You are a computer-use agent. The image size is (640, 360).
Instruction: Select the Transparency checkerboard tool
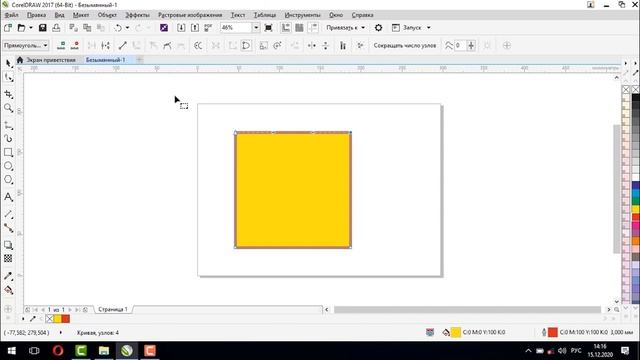pos(8,259)
